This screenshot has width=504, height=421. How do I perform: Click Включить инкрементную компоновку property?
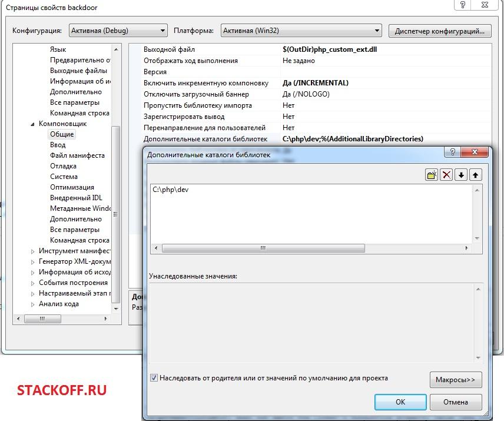(205, 83)
